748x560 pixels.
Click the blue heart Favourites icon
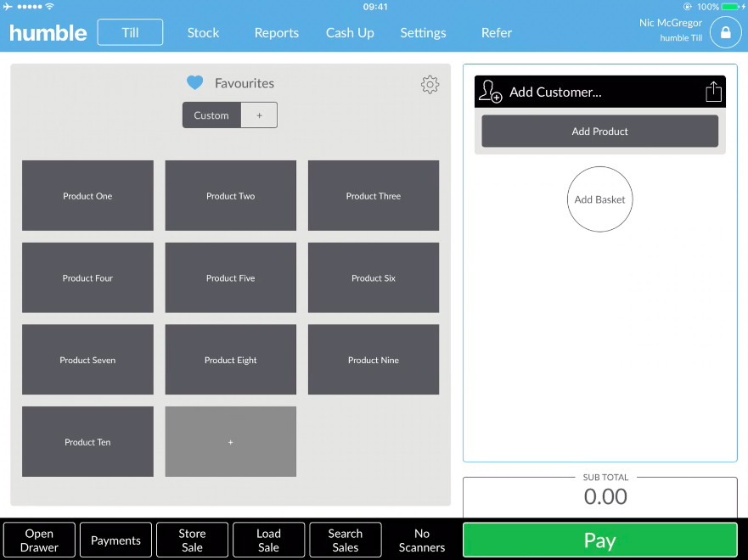click(194, 83)
